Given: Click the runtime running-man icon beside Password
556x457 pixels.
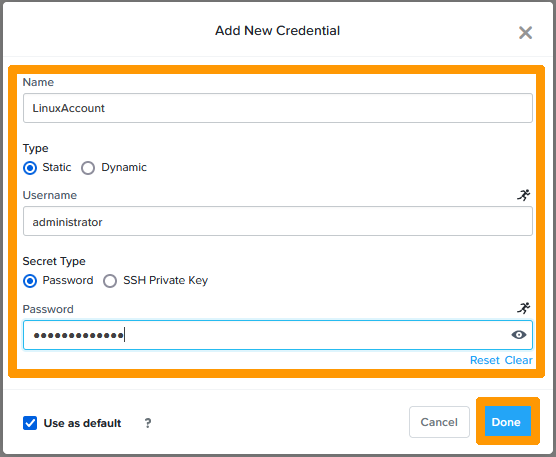Looking at the screenshot, I should [523, 308].
